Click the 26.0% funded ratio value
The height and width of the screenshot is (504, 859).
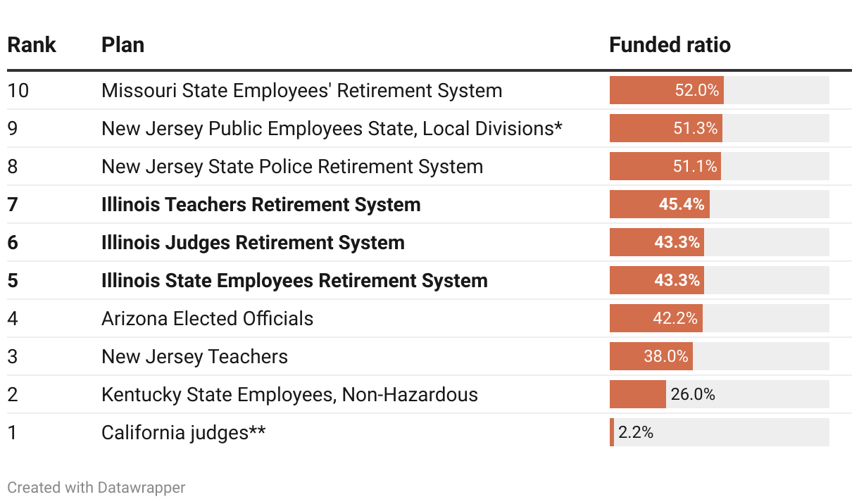[x=693, y=395]
